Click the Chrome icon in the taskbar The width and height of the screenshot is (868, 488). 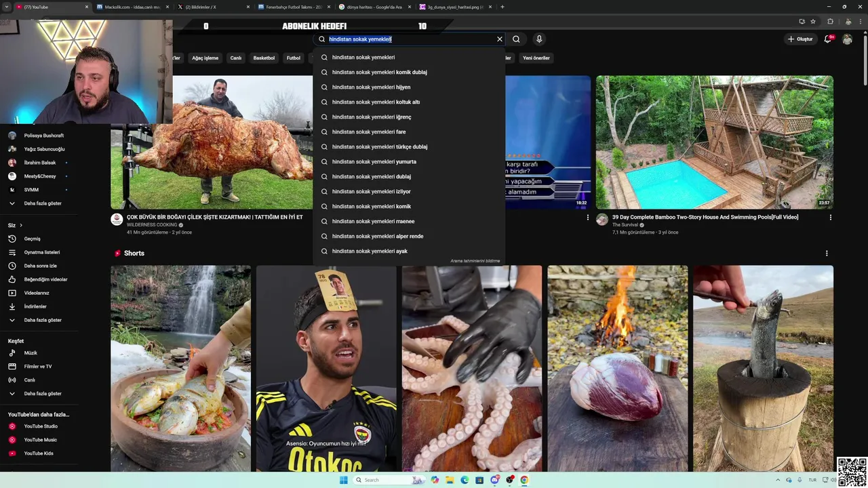[524, 480]
